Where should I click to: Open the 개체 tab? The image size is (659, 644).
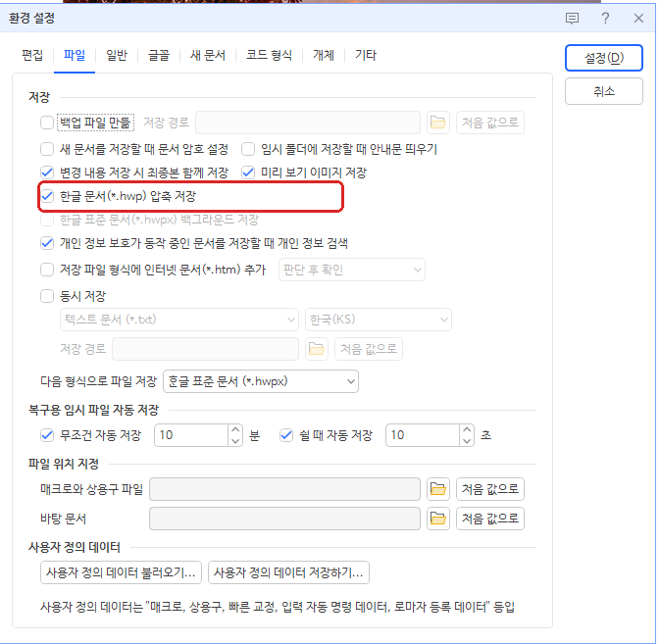tap(324, 55)
